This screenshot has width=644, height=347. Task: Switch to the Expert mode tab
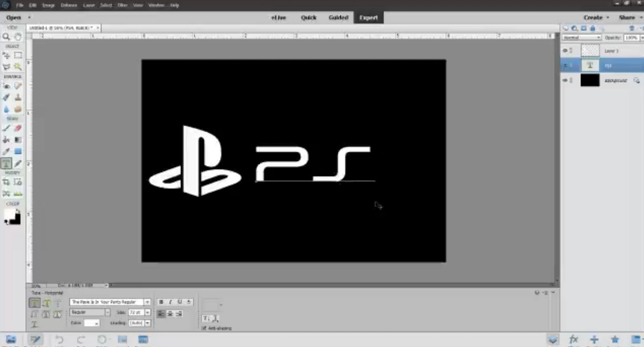[x=368, y=18]
